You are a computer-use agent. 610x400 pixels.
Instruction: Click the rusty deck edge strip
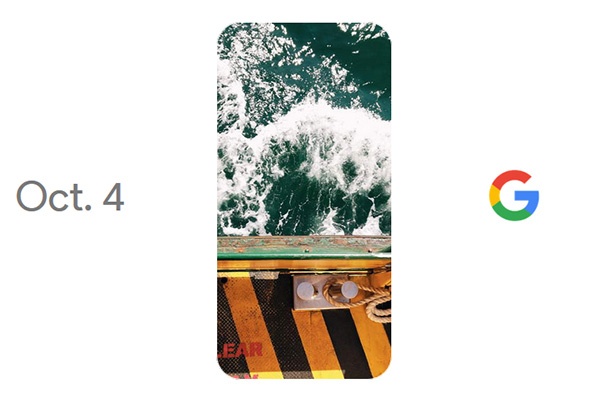(x=304, y=243)
